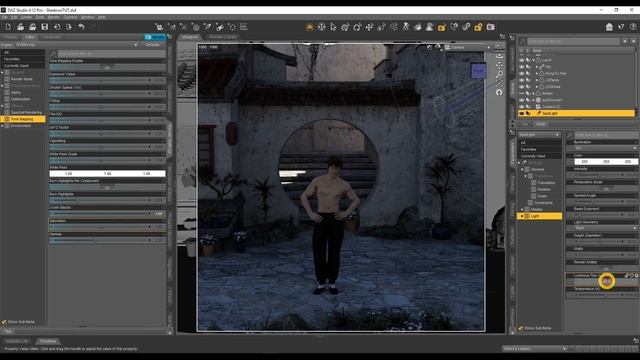Click the align list icon in left toolbar group
This screenshot has width=640, height=360.
point(244,27)
